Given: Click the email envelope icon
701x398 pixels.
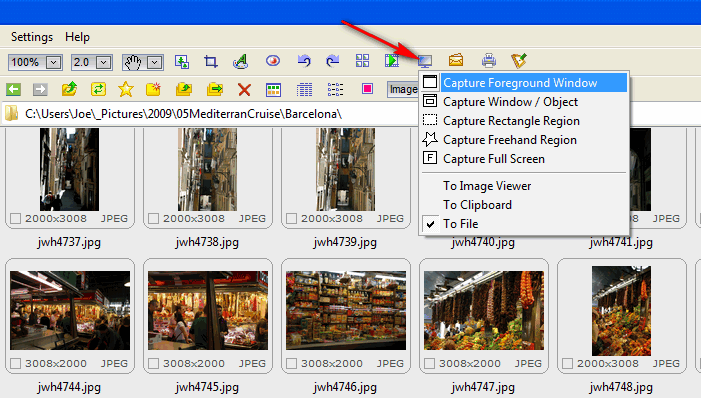Looking at the screenshot, I should point(456,60).
